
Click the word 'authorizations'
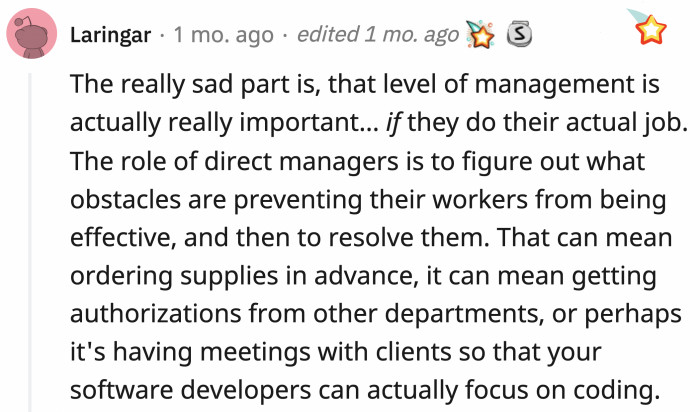(156, 314)
